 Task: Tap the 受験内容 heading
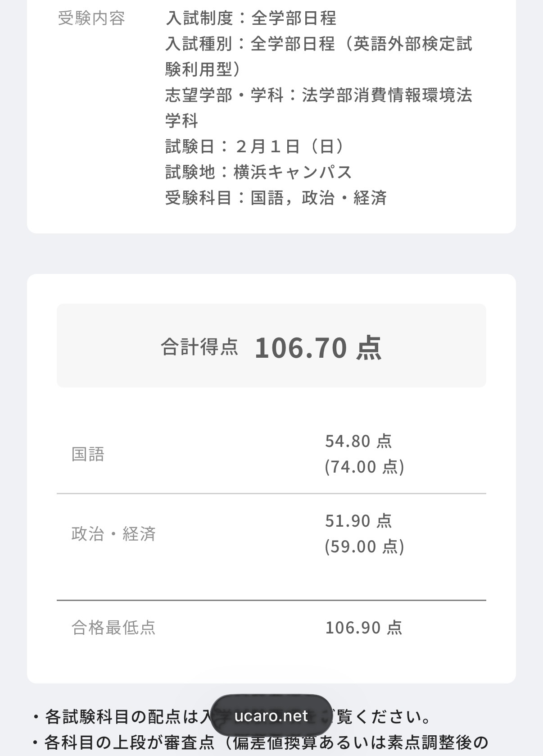pos(91,18)
